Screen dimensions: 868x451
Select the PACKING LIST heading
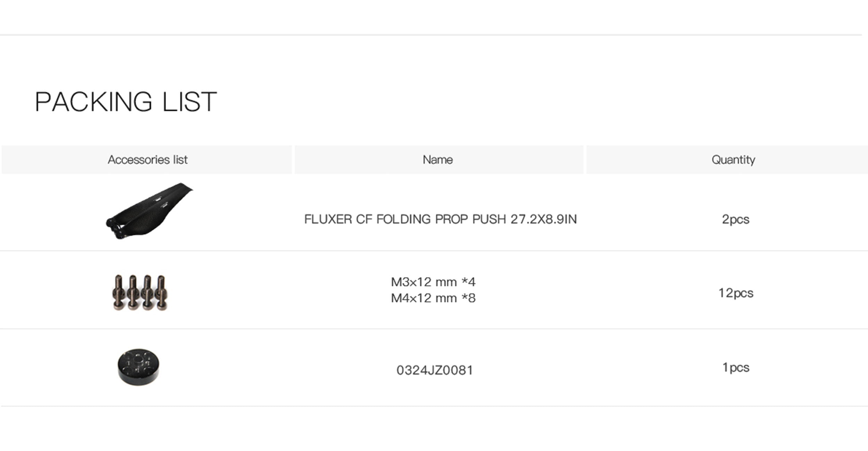126,102
